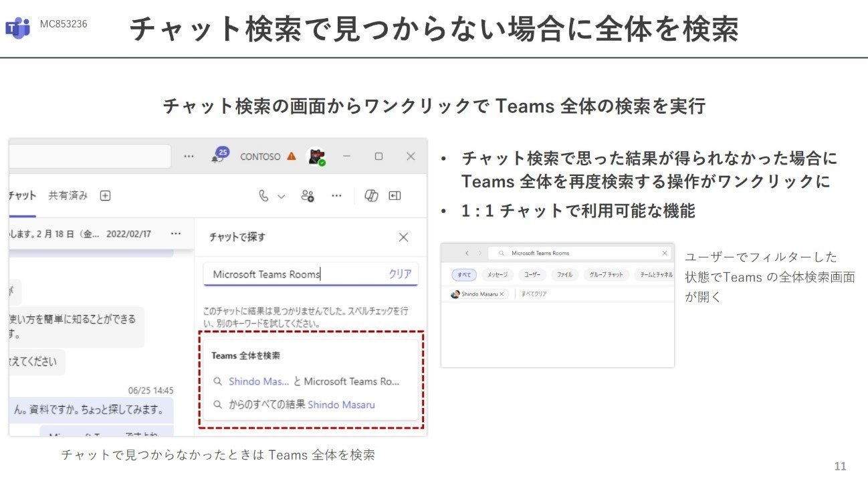The width and height of the screenshot is (868, 487).
Task: Click the orange warning icon next to CONTOSO
Action: (x=291, y=156)
